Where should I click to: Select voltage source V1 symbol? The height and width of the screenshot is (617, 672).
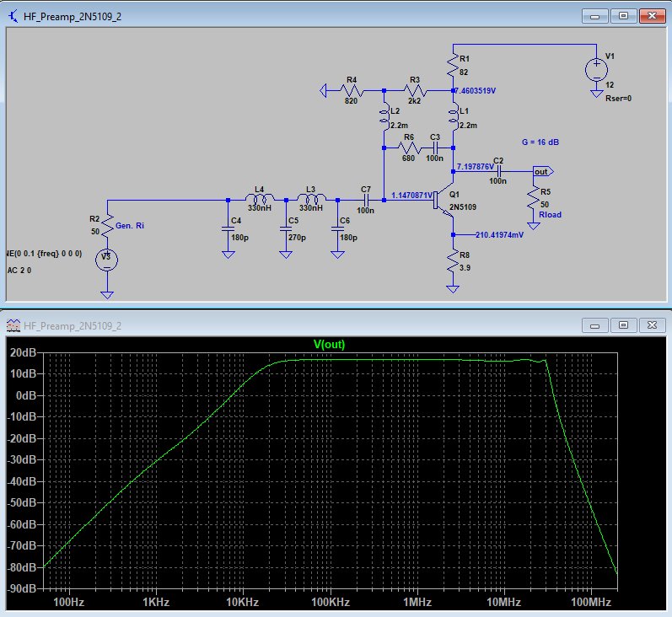pyautogui.click(x=596, y=69)
